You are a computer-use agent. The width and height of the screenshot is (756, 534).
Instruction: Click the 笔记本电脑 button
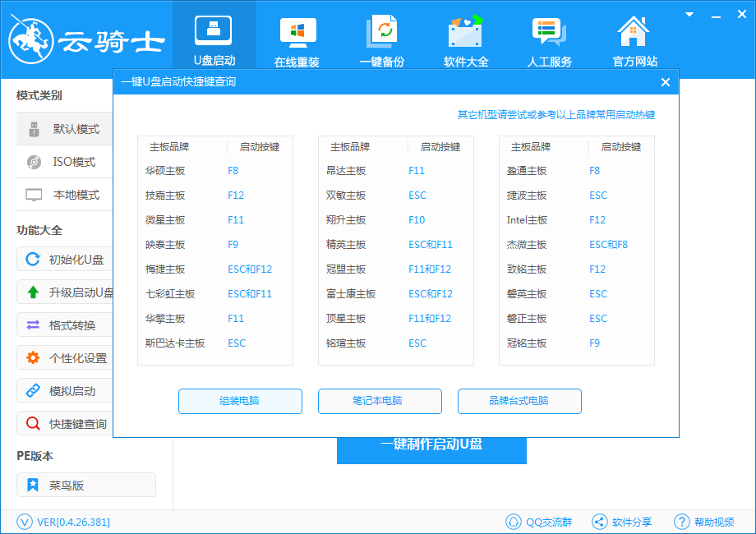pos(380,401)
